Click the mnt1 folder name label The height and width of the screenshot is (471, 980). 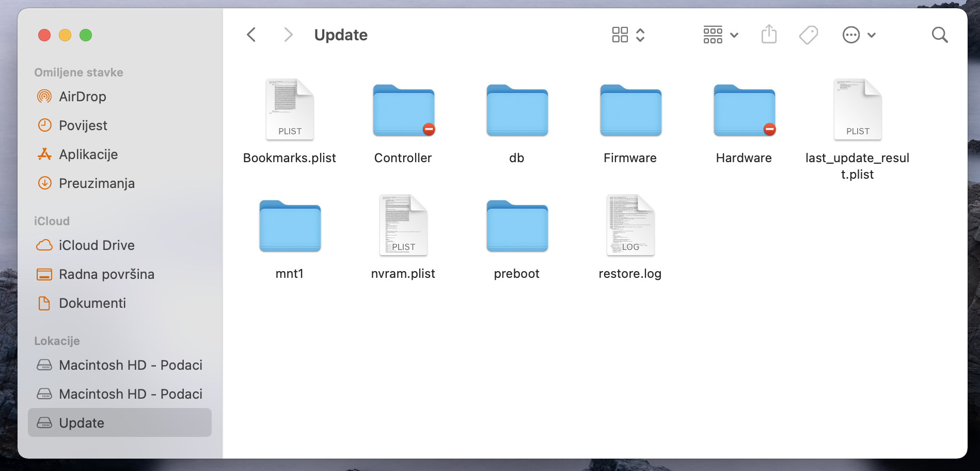point(290,274)
